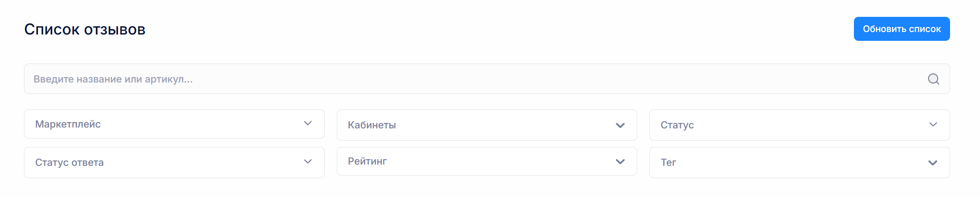Click the Кабинеты label text
Viewport: 980px width, 197px height.
click(372, 125)
